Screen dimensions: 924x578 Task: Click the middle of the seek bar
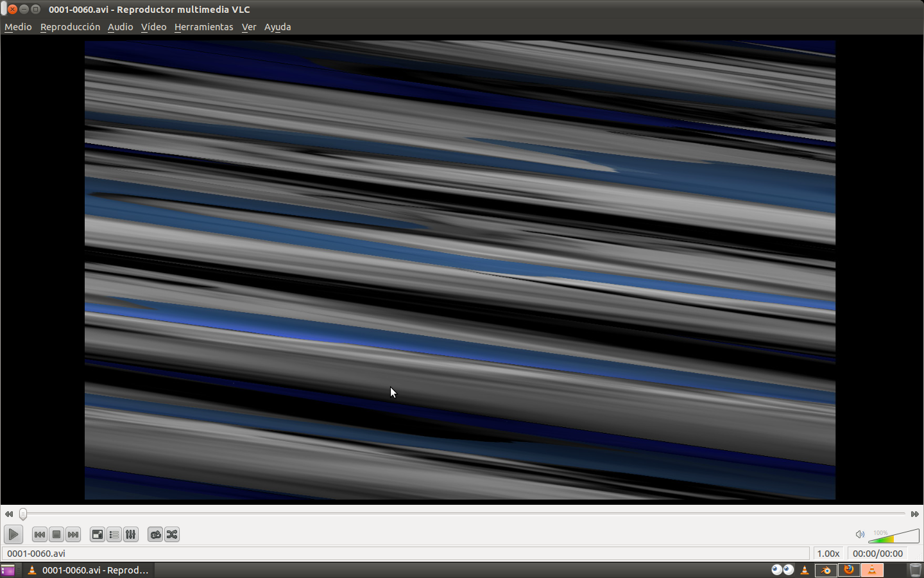[x=463, y=514]
